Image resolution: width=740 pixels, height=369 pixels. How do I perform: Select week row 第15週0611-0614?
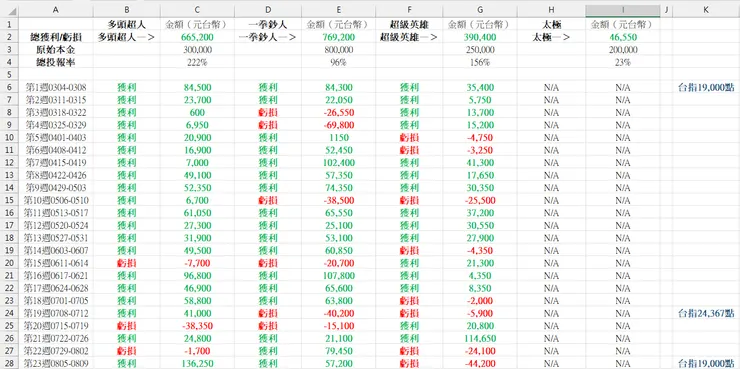click(x=56, y=263)
